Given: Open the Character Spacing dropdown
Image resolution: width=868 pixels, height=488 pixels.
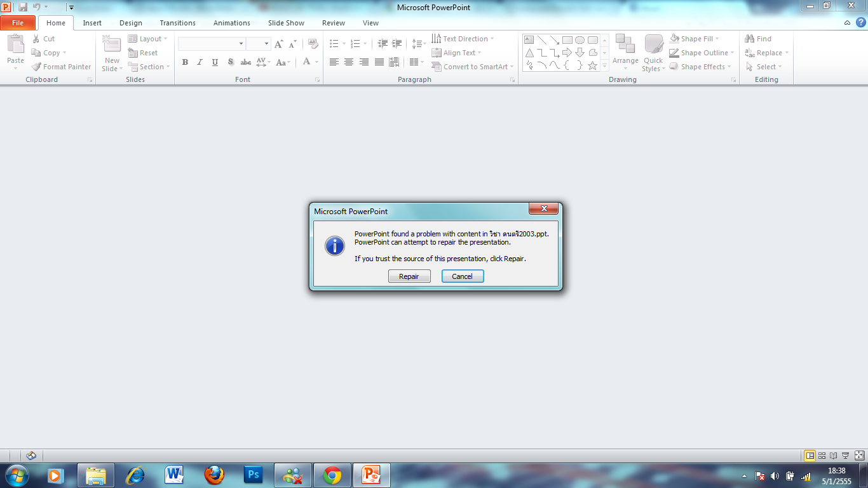Looking at the screenshot, I should (x=264, y=62).
